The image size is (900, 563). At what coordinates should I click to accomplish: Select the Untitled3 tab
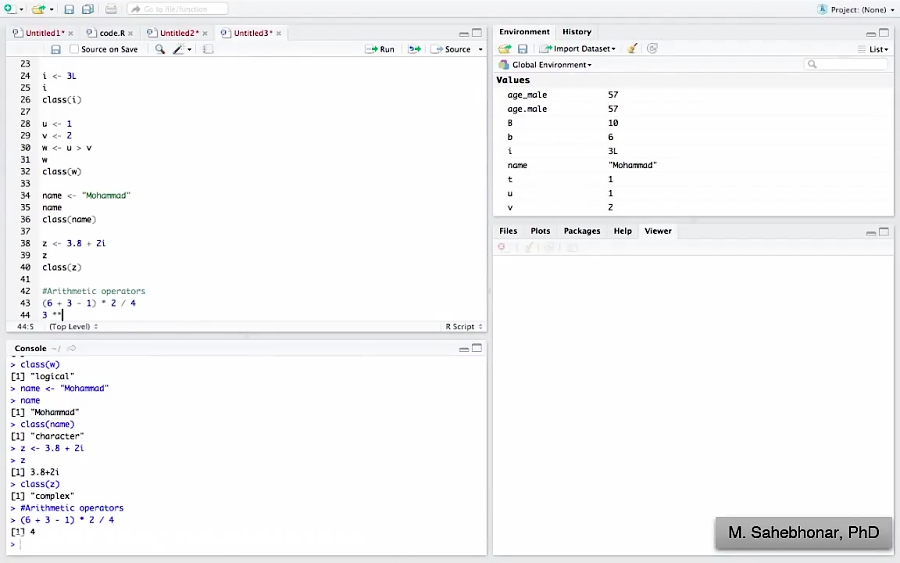tap(253, 33)
